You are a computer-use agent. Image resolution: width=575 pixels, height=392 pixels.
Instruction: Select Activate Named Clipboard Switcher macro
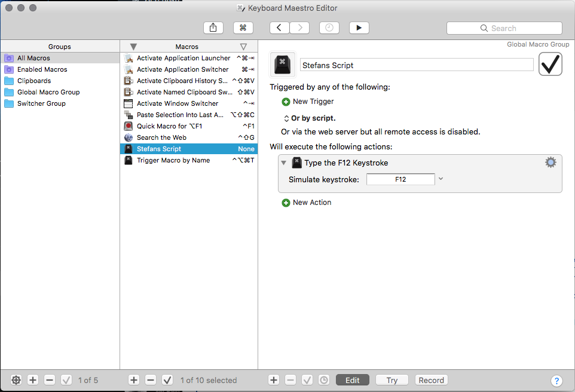[x=189, y=92]
